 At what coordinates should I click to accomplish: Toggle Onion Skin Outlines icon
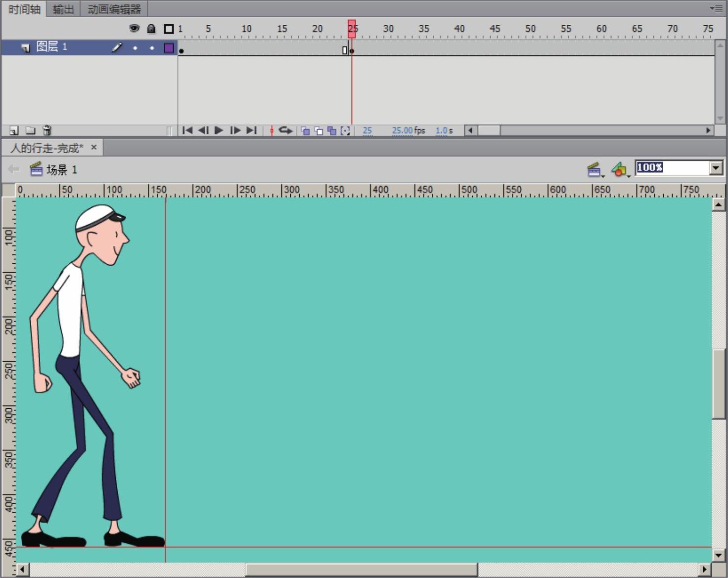[319, 131]
